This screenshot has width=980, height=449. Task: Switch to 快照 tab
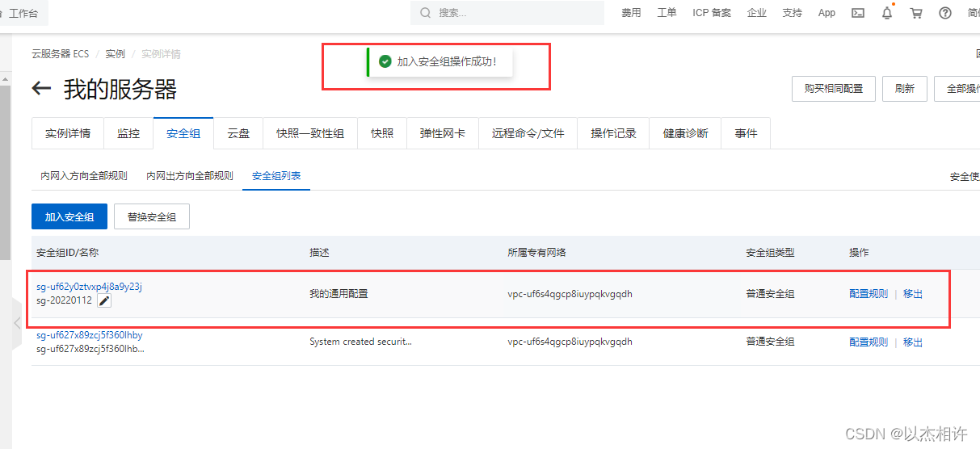click(382, 133)
